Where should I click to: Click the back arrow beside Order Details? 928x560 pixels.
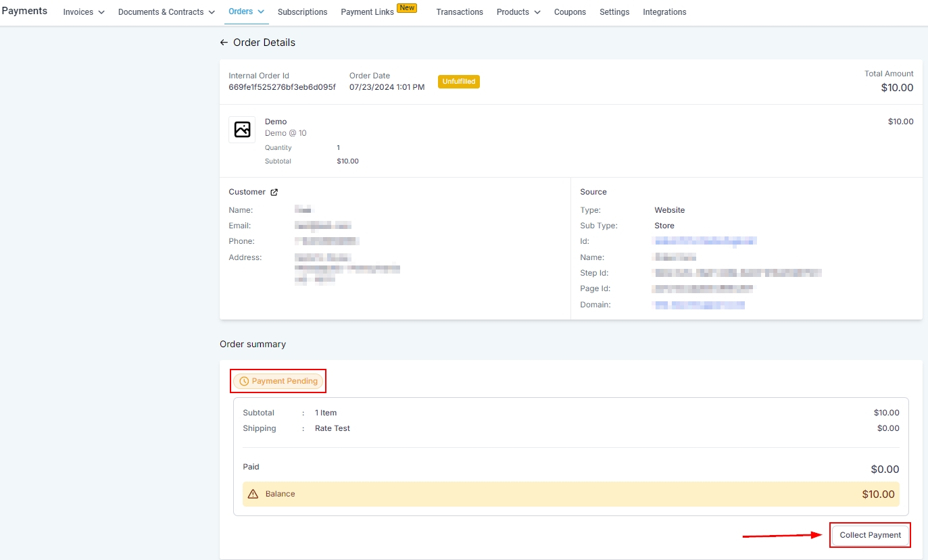click(x=224, y=43)
